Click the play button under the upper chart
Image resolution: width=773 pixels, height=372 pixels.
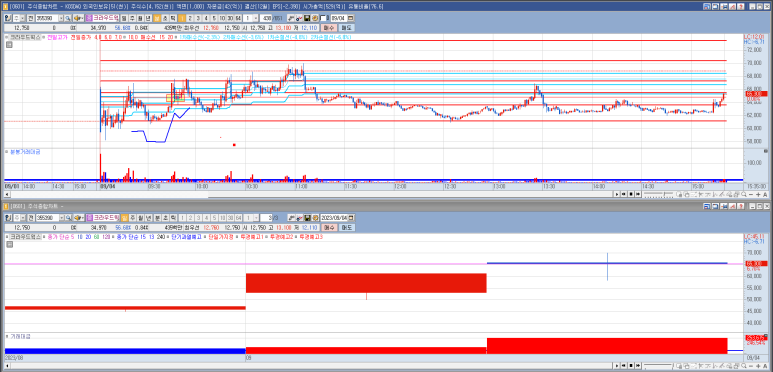[x=617, y=195]
